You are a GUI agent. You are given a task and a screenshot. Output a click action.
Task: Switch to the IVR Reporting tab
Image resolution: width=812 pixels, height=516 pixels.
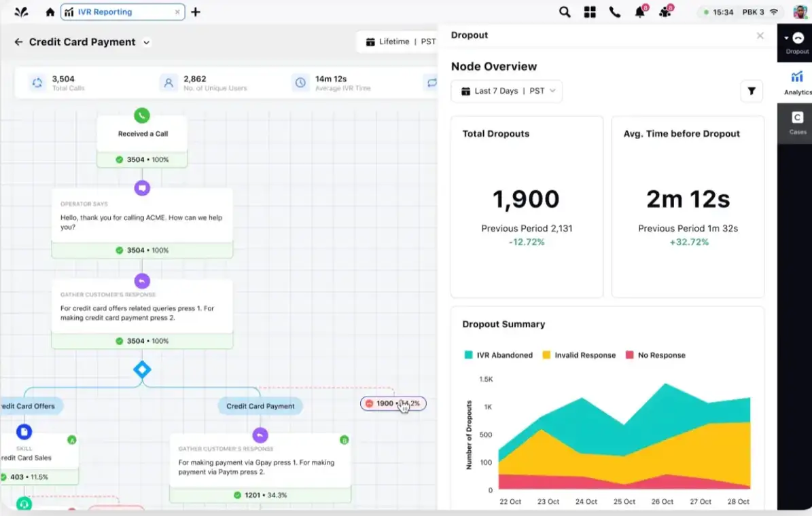tap(123, 12)
